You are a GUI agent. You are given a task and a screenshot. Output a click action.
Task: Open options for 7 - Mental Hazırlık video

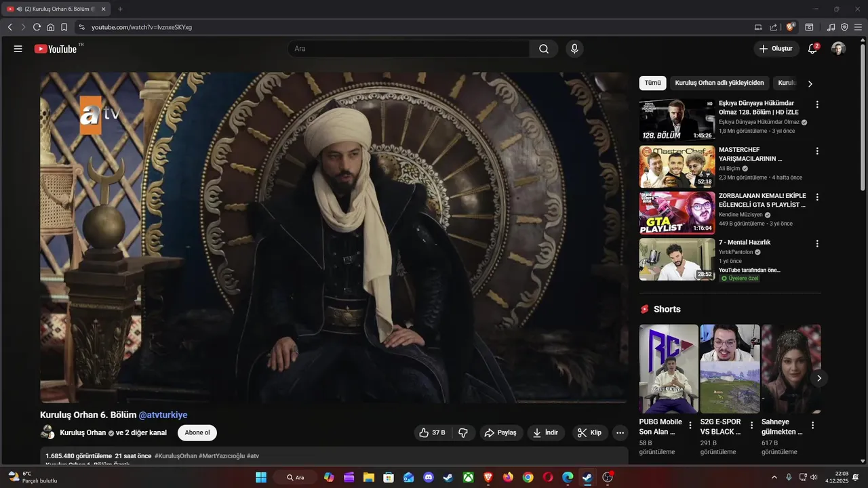click(x=817, y=243)
